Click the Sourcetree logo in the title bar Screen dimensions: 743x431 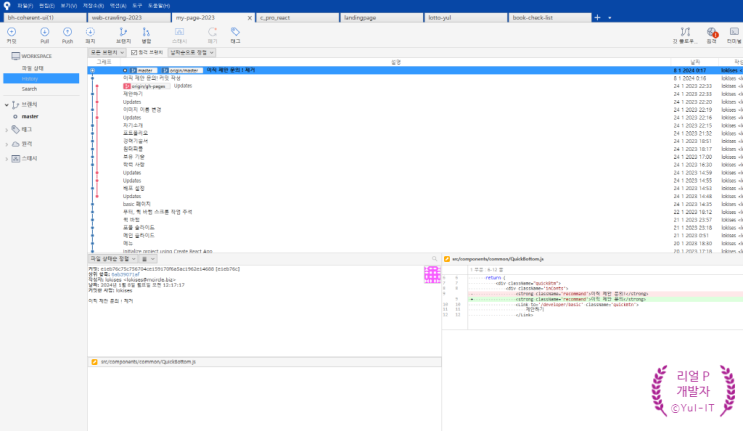[x=7, y=6]
